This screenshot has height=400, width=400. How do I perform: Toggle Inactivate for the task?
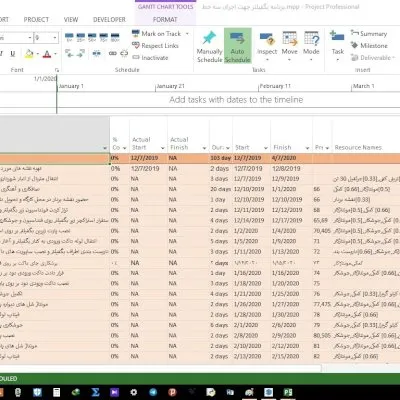(150, 58)
